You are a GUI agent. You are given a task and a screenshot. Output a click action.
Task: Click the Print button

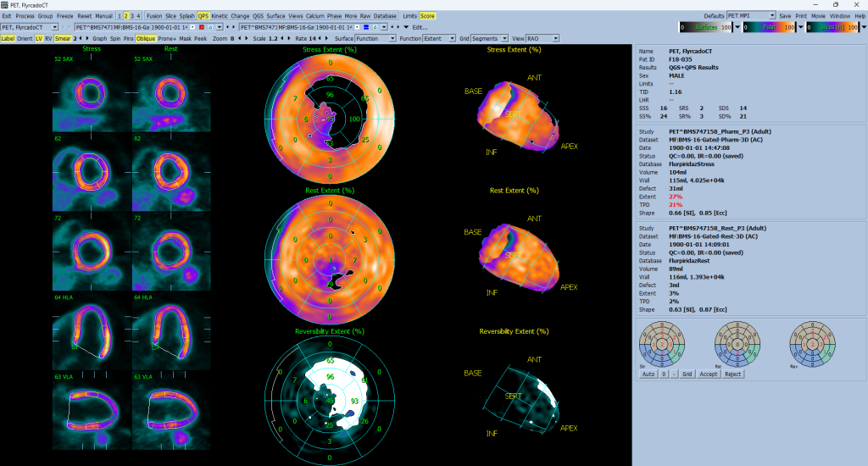pyautogui.click(x=801, y=16)
